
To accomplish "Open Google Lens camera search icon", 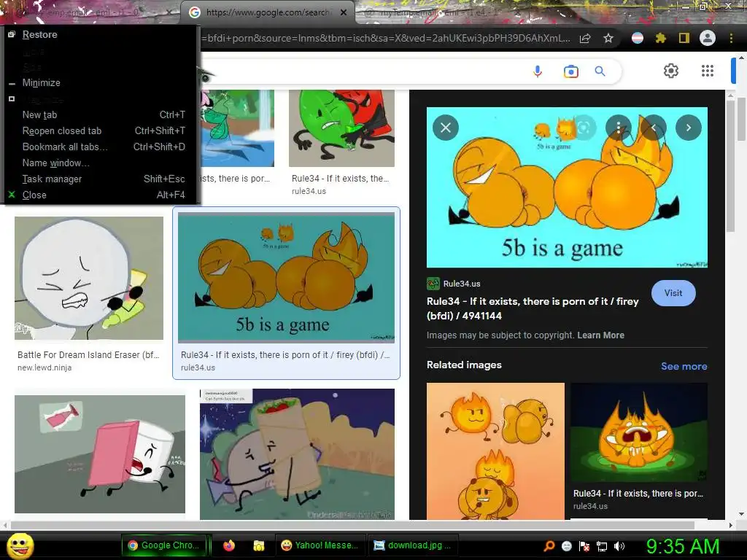I will (570, 71).
